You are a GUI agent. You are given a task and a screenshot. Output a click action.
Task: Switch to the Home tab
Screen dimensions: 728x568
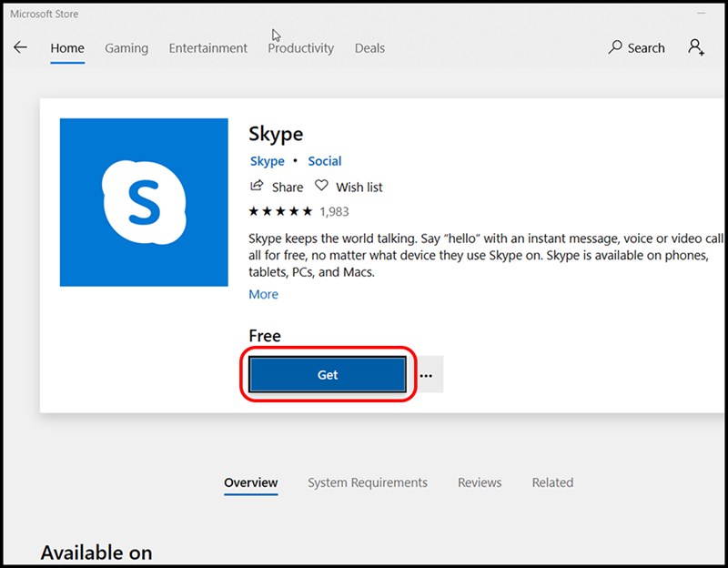(67, 48)
